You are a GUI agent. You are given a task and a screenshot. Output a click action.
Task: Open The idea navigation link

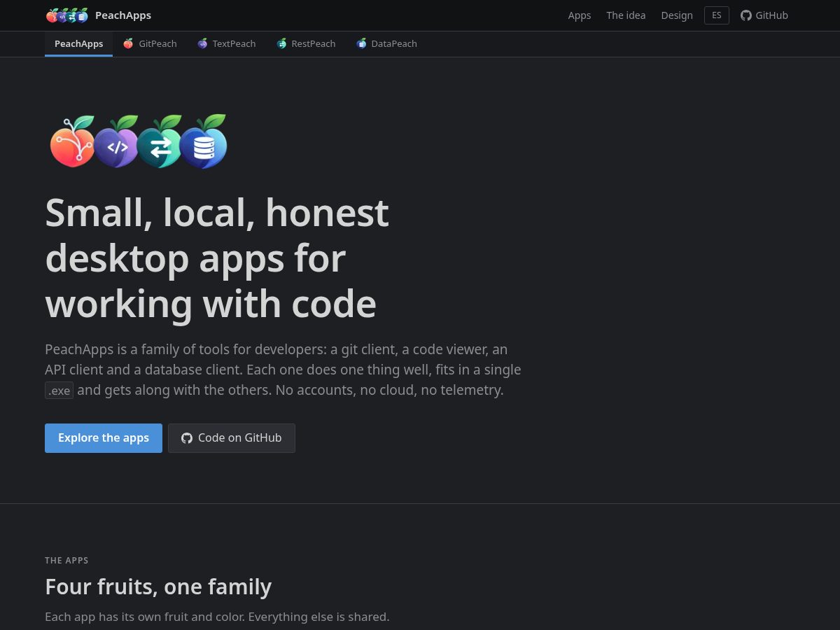[x=626, y=15]
